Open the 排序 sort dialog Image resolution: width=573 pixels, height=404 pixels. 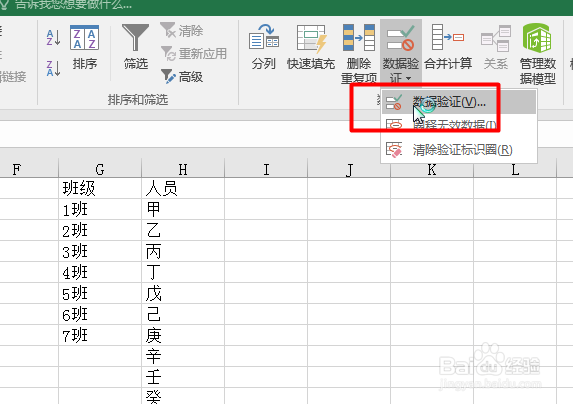tap(84, 47)
